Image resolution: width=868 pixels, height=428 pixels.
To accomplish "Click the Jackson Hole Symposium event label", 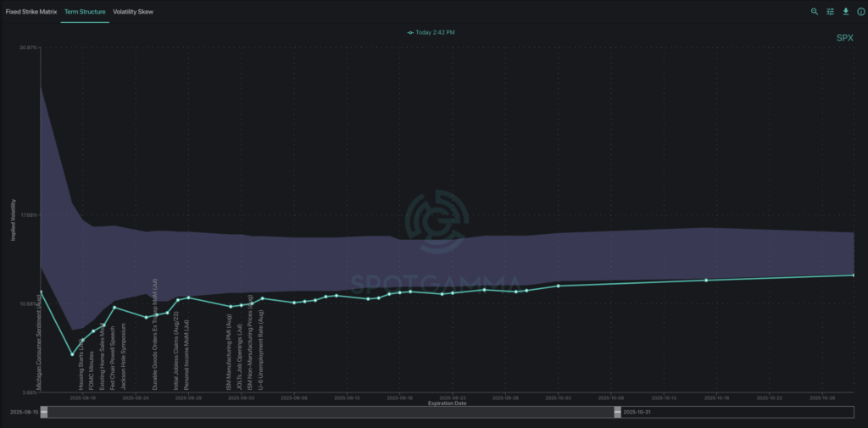I will pyautogui.click(x=124, y=359).
